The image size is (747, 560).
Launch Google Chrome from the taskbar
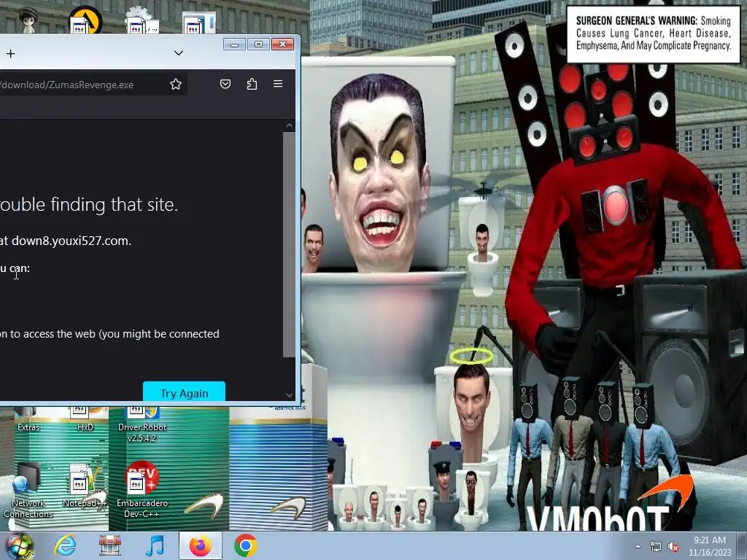point(245,545)
